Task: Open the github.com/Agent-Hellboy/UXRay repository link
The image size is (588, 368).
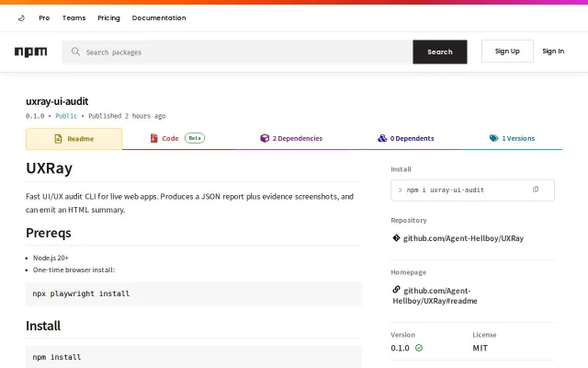Action: pyautogui.click(x=463, y=238)
